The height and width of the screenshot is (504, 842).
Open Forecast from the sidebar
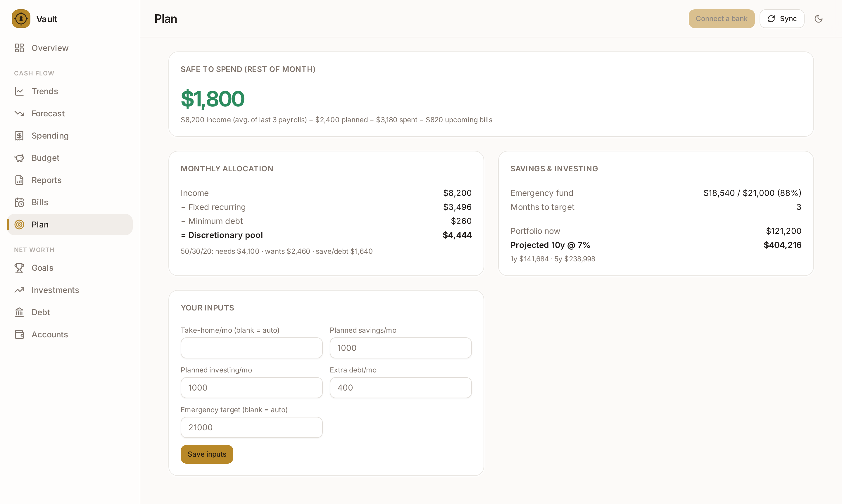(70, 113)
